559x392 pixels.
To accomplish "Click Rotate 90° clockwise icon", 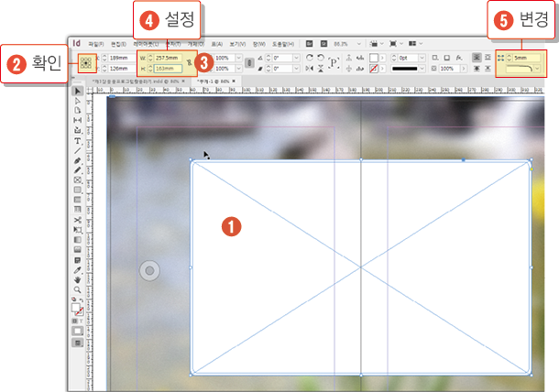I will click(310, 58).
